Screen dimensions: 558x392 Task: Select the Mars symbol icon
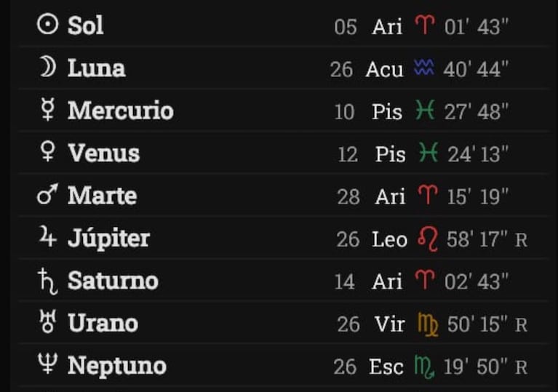point(47,195)
